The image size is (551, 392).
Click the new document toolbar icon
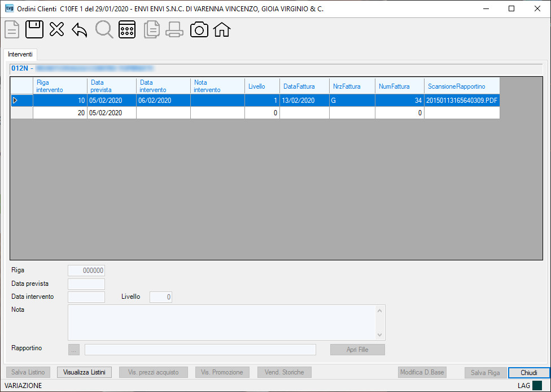coord(12,29)
